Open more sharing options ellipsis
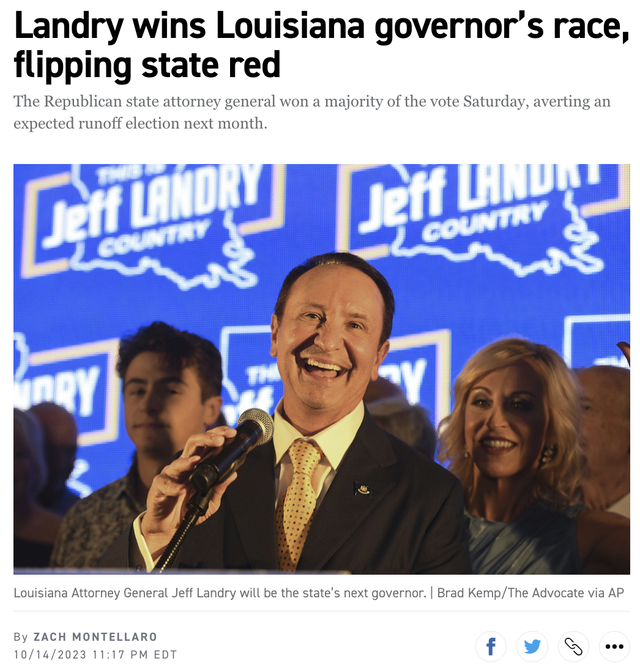640x672 pixels. pos(614,646)
